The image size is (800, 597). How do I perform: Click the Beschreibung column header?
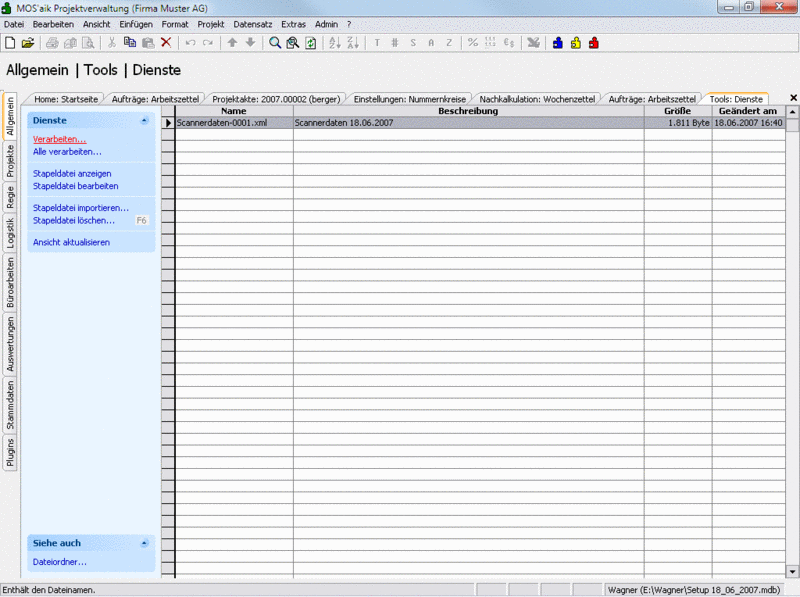468,111
